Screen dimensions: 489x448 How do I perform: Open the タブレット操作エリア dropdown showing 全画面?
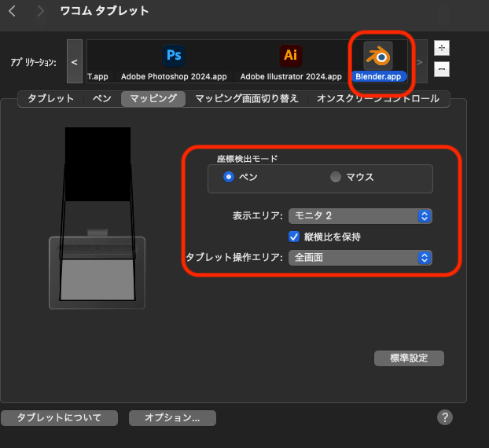tap(360, 258)
